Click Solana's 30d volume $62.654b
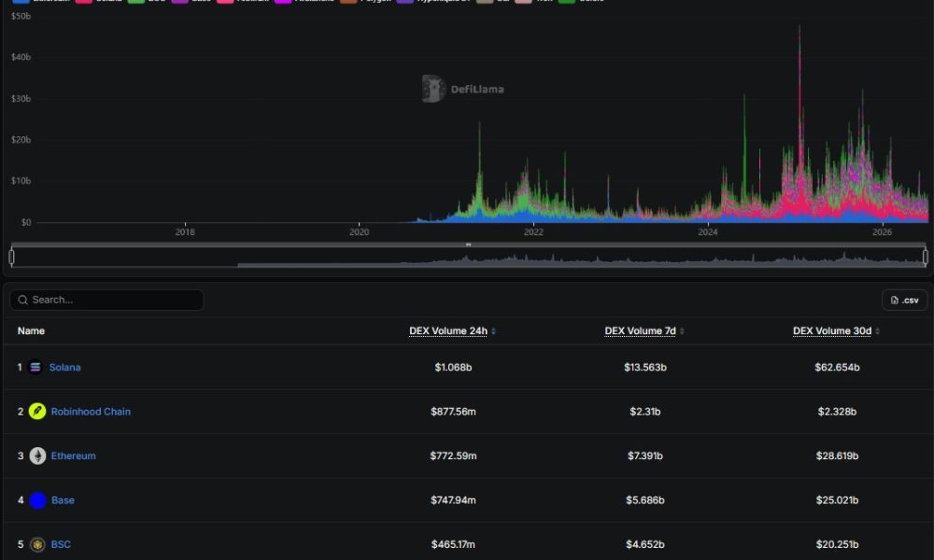Image resolution: width=934 pixels, height=560 pixels. coord(837,367)
